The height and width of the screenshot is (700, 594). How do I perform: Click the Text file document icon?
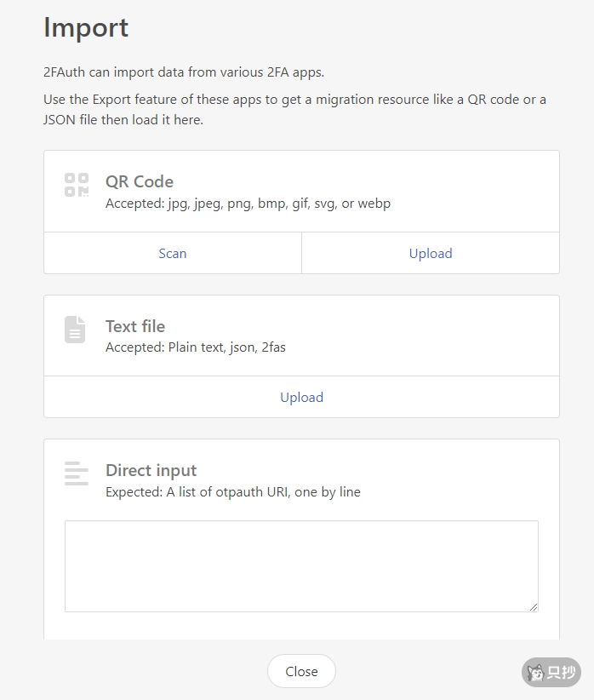point(75,329)
